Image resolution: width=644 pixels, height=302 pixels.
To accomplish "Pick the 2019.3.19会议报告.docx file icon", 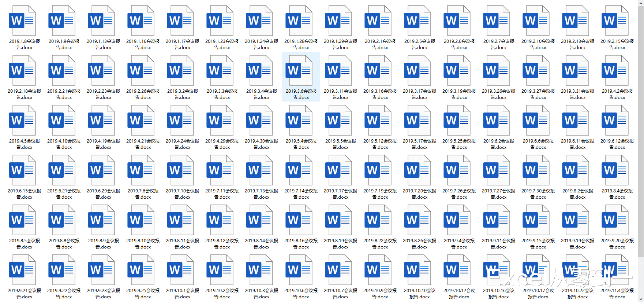I will 457,70.
